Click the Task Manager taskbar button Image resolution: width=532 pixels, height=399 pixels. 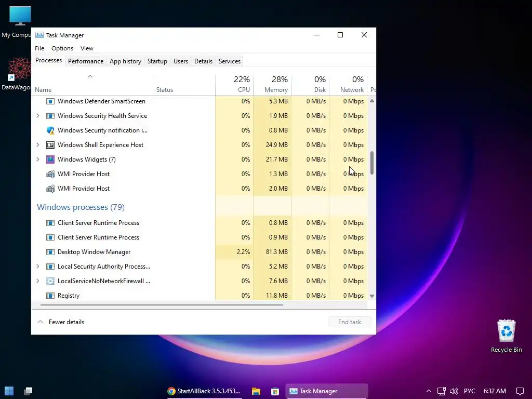tap(327, 391)
